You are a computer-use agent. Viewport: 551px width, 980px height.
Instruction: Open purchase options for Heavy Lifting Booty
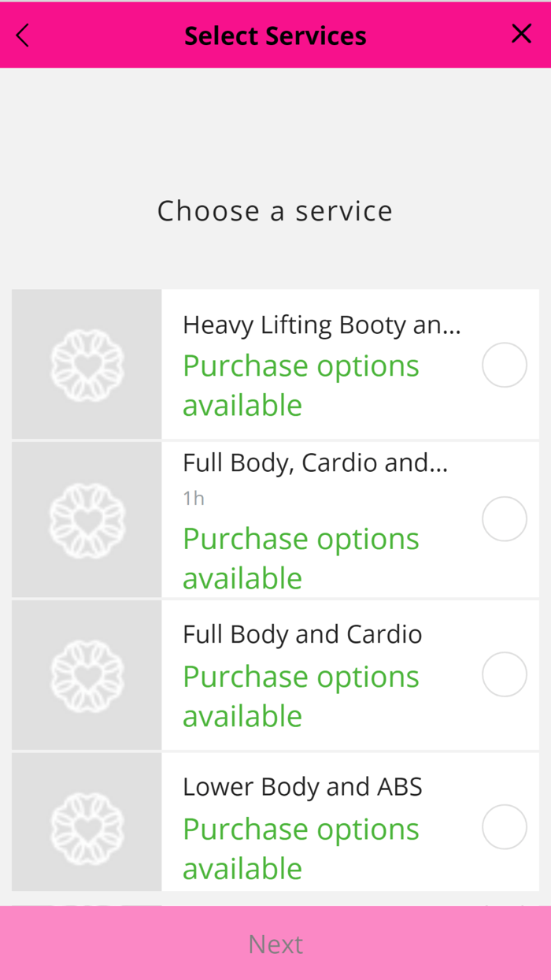[301, 384]
